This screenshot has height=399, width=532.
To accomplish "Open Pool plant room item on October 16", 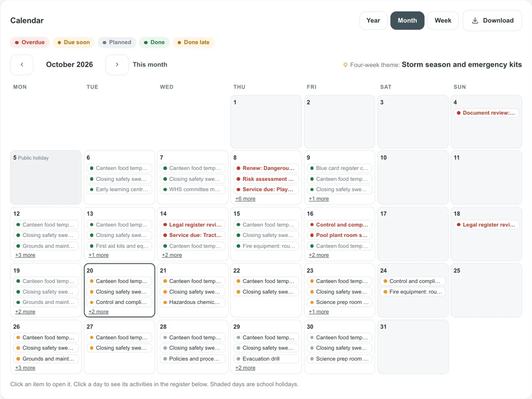I will coord(339,235).
